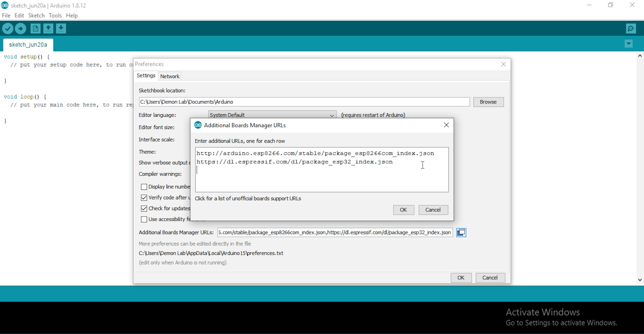Save the sketch via the toolbar icon
The width and height of the screenshot is (644, 334).
[x=61, y=29]
